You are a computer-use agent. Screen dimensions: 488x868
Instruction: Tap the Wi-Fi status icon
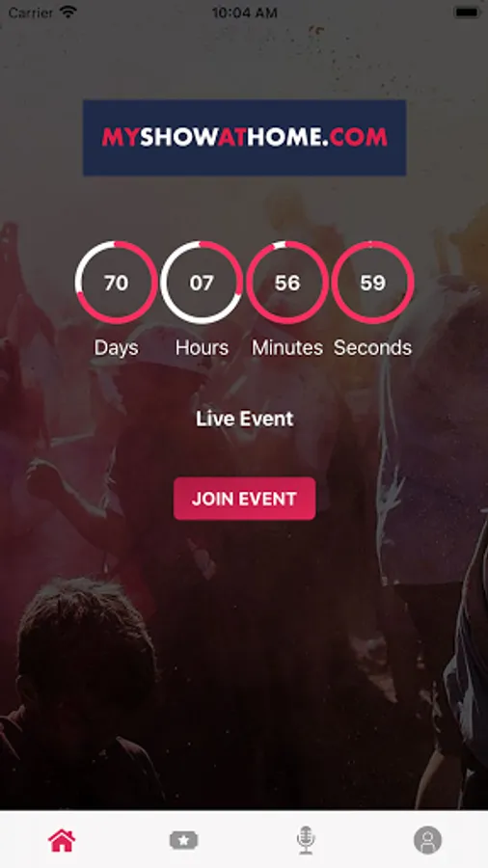pos(68,13)
